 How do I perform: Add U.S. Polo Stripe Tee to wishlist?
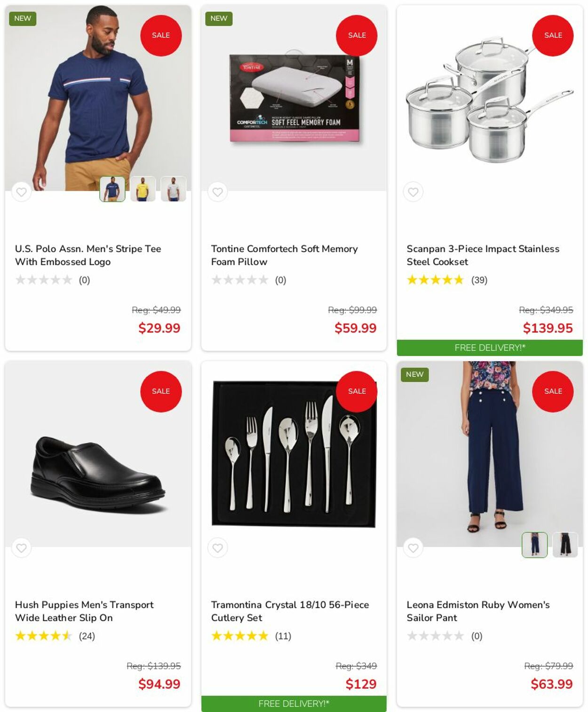(x=22, y=192)
